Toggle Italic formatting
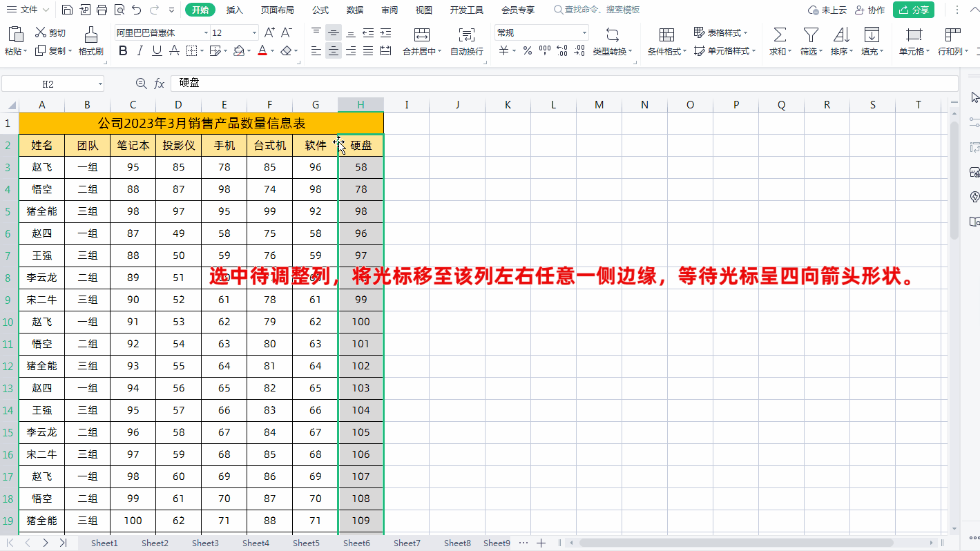This screenshot has width=980, height=551. click(x=140, y=50)
